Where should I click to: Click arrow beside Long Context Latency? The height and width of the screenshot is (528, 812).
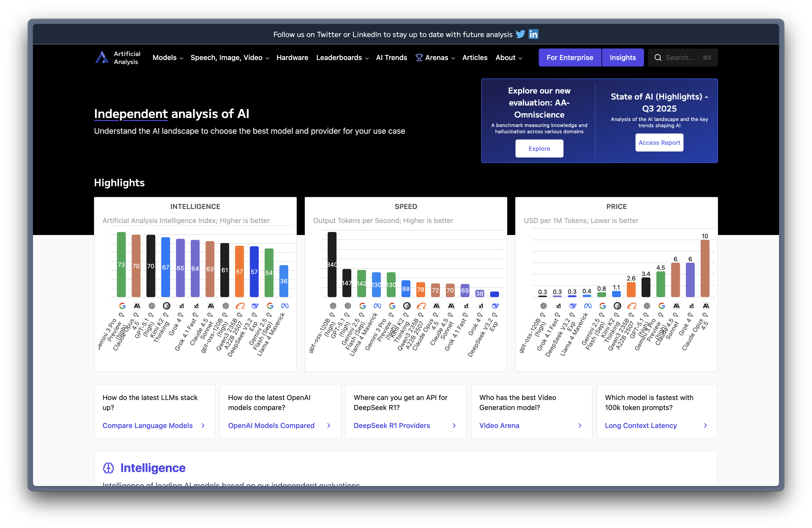tap(705, 425)
